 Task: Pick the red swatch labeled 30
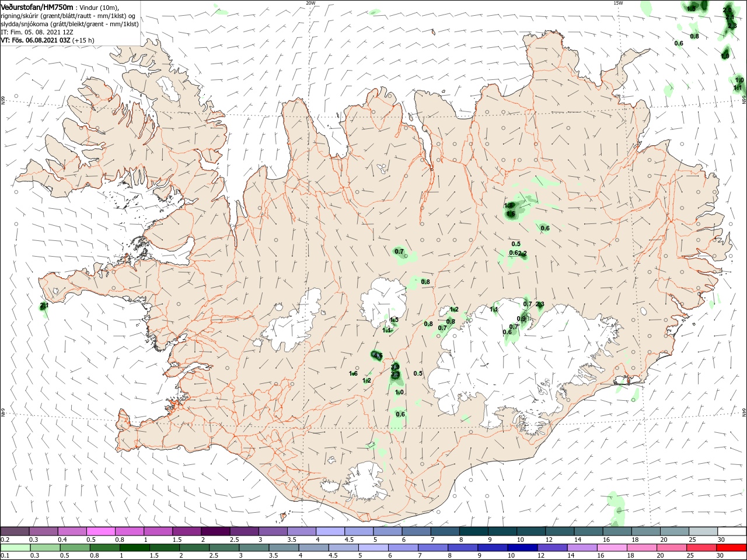732,548
